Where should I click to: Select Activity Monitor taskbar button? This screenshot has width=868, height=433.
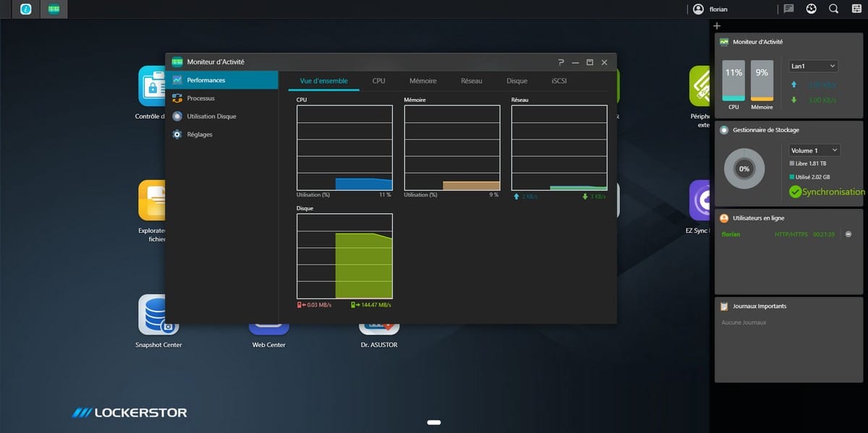54,9
